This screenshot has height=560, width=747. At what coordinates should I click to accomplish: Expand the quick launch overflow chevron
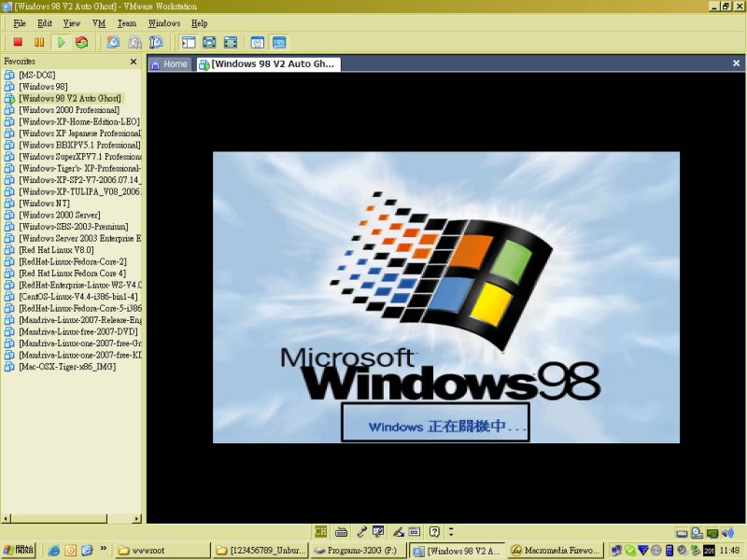104,549
